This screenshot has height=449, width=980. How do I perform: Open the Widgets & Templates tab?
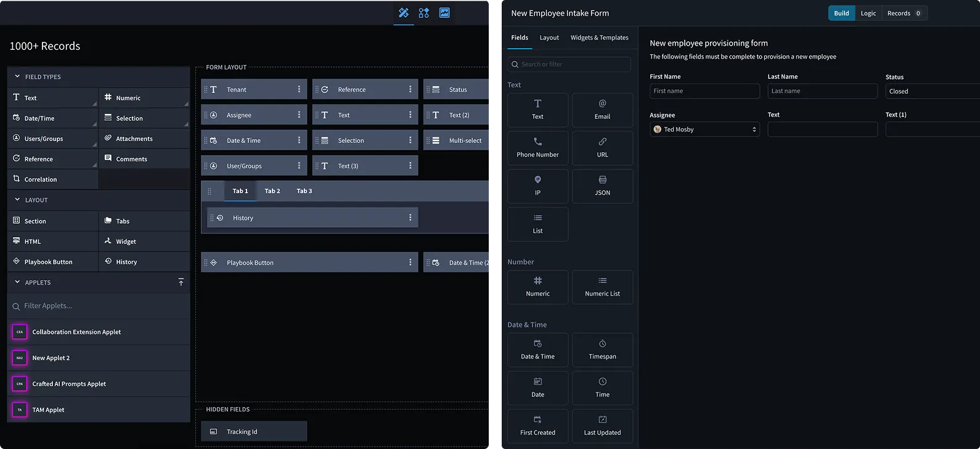[x=600, y=38]
